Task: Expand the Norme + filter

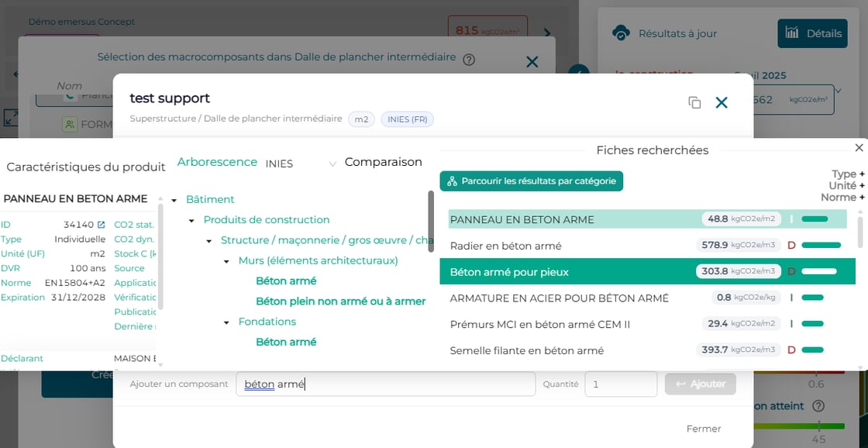Action: click(842, 197)
